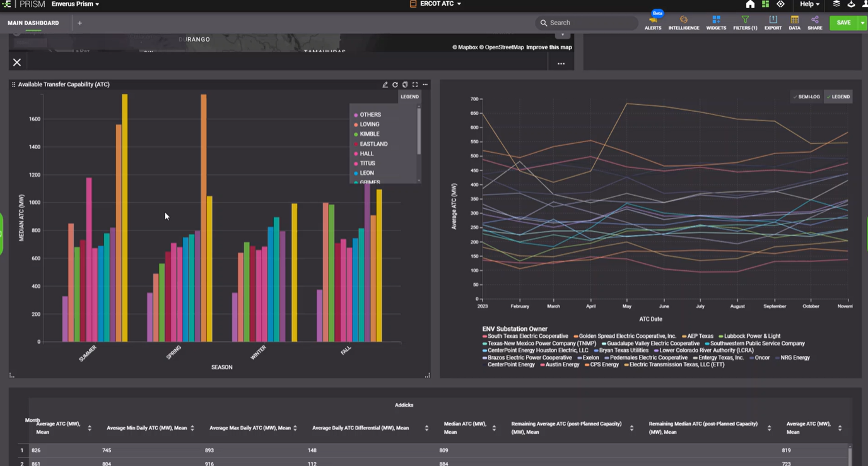Open the Help menu
This screenshot has height=466, width=868.
[x=809, y=4]
